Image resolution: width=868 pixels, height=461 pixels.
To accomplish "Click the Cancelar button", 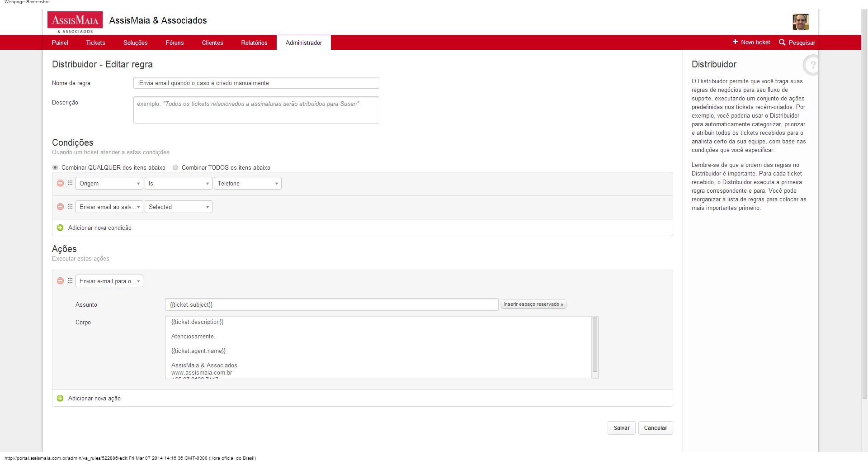I will 656,428.
